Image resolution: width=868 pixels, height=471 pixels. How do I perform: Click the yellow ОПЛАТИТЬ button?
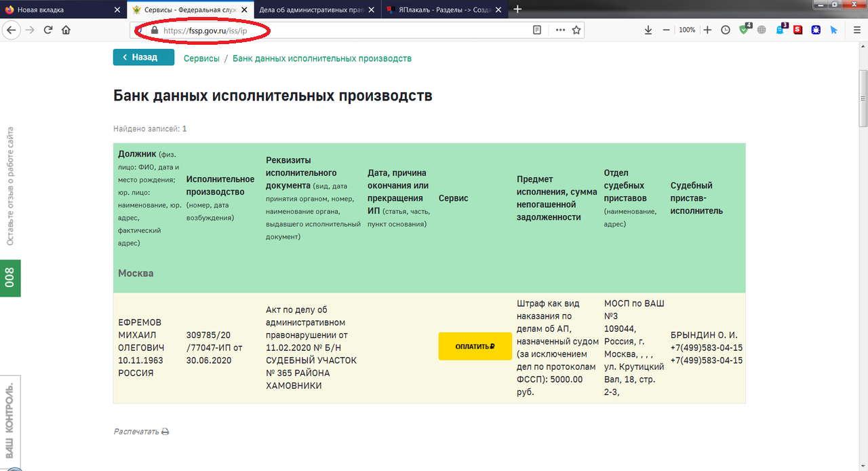click(x=475, y=346)
